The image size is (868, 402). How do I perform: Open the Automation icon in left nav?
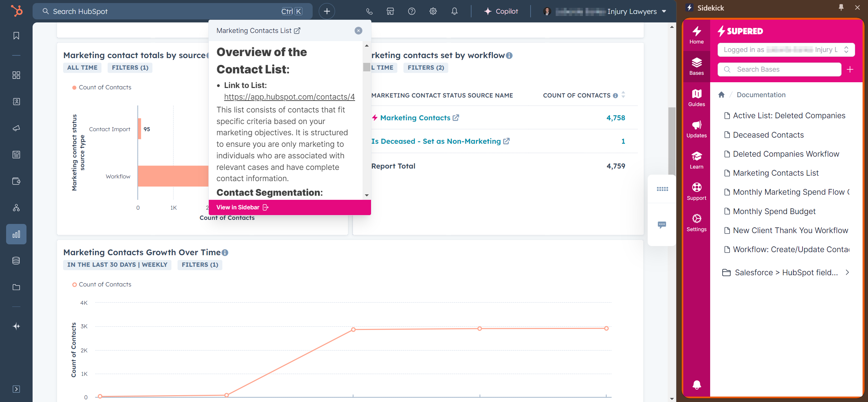point(16,208)
